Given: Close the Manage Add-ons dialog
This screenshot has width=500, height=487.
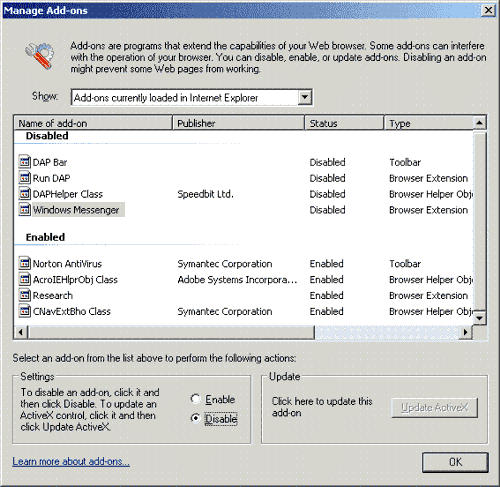Looking at the screenshot, I should click(x=488, y=10).
